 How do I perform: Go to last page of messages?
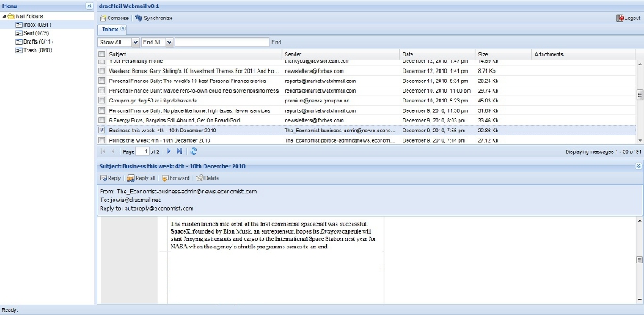[x=180, y=151]
